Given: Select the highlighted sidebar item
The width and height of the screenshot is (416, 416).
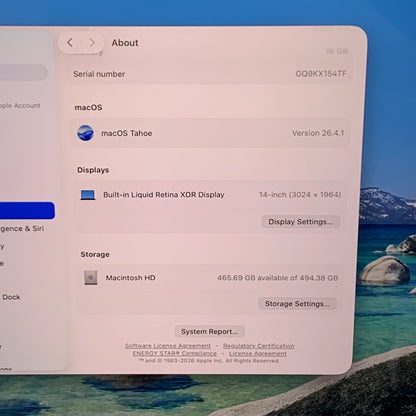Looking at the screenshot, I should tap(27, 210).
